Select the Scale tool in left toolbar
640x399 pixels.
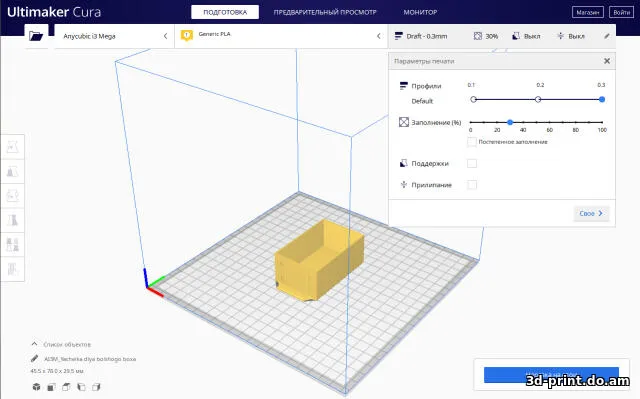(x=13, y=171)
